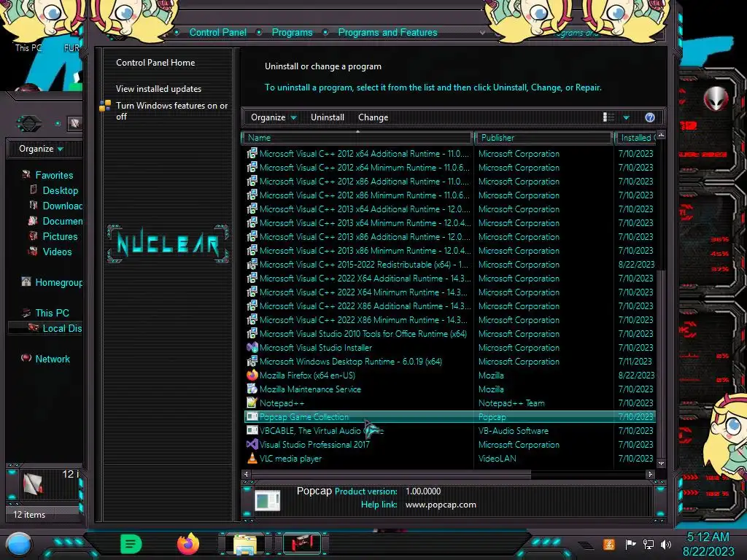Click the Alienware head icon in sidebar gadget
The width and height of the screenshot is (747, 560).
tap(716, 99)
